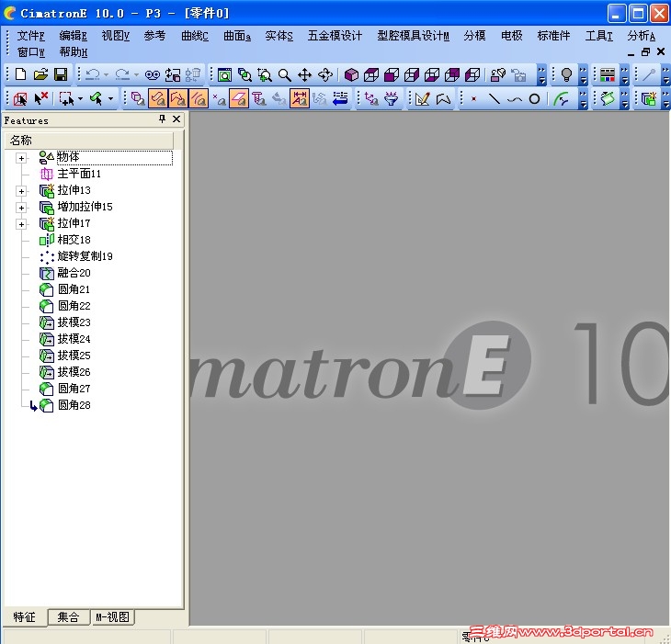Select the 旋转复制19 feature
Image resolution: width=671 pixels, height=644 pixels.
85,256
